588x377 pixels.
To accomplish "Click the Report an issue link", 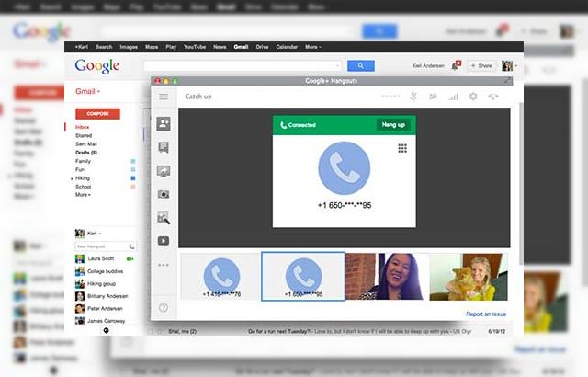I will pos(486,314).
